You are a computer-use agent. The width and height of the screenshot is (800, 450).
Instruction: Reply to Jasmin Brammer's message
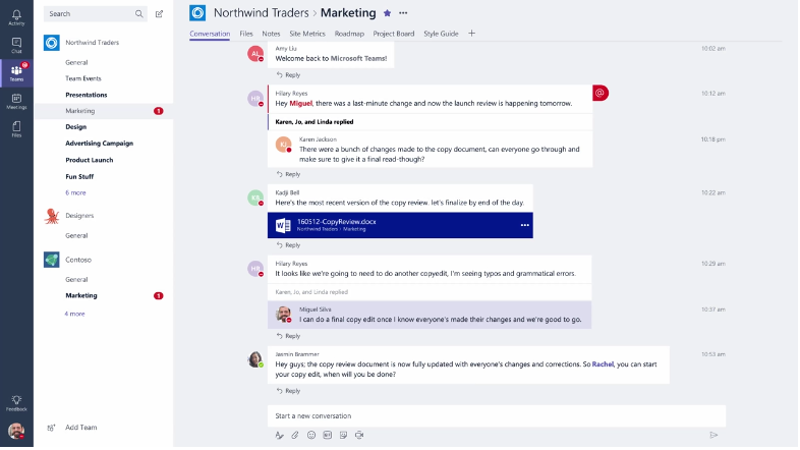click(x=288, y=391)
